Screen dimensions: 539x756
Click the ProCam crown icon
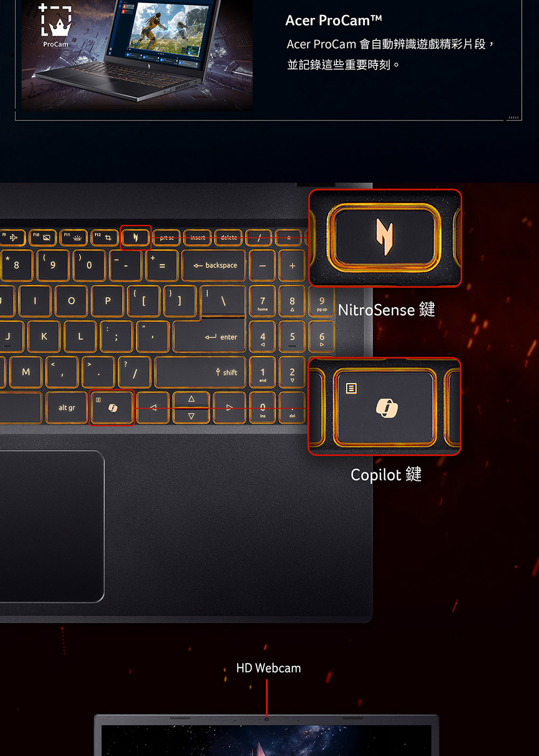[57, 22]
